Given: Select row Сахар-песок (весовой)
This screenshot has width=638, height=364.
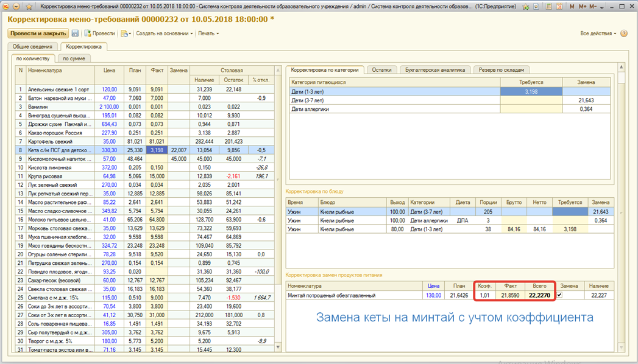Looking at the screenshot, I should [145, 280].
